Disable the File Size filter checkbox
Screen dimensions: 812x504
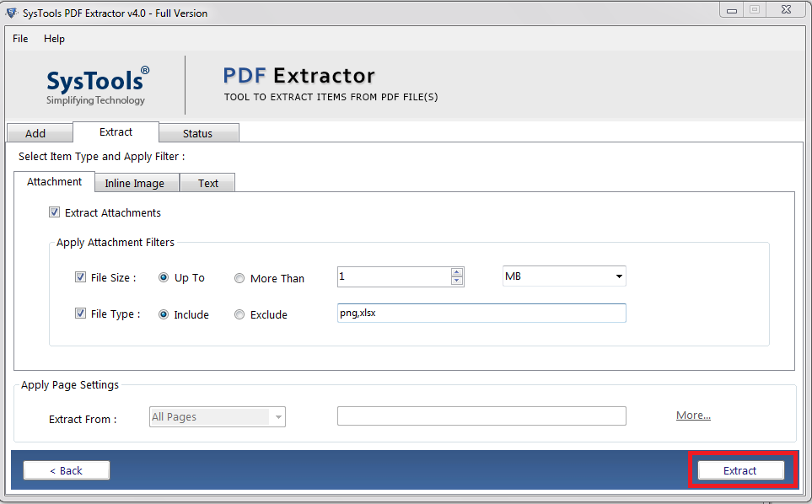click(80, 277)
